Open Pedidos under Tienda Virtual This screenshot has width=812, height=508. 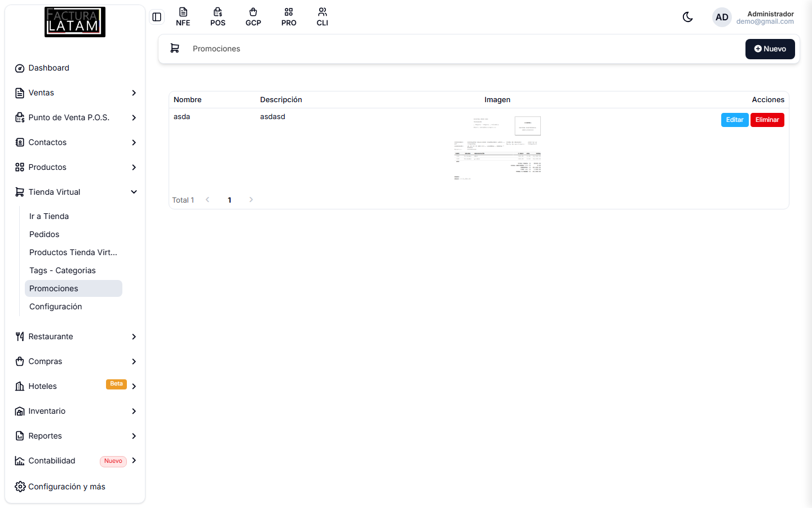[x=45, y=234]
